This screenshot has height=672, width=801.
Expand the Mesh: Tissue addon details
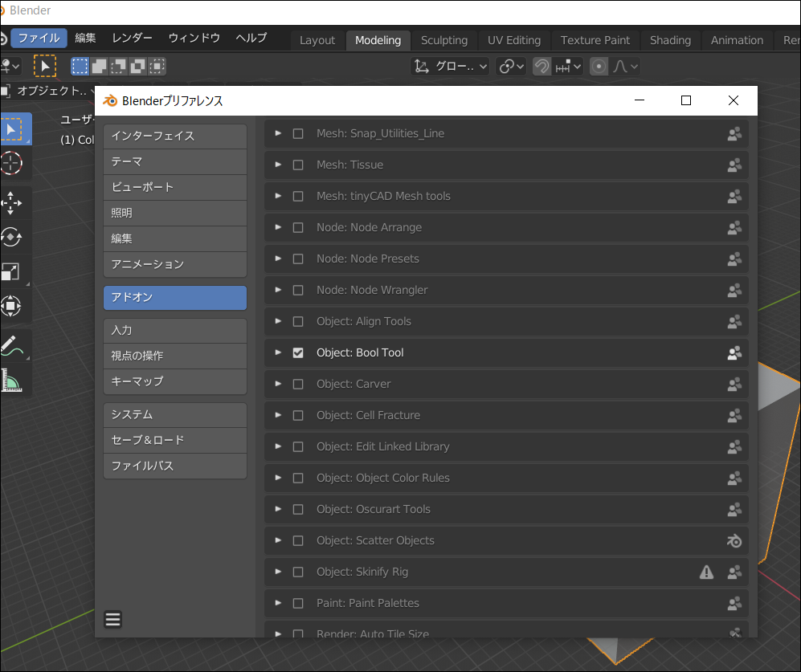[278, 165]
